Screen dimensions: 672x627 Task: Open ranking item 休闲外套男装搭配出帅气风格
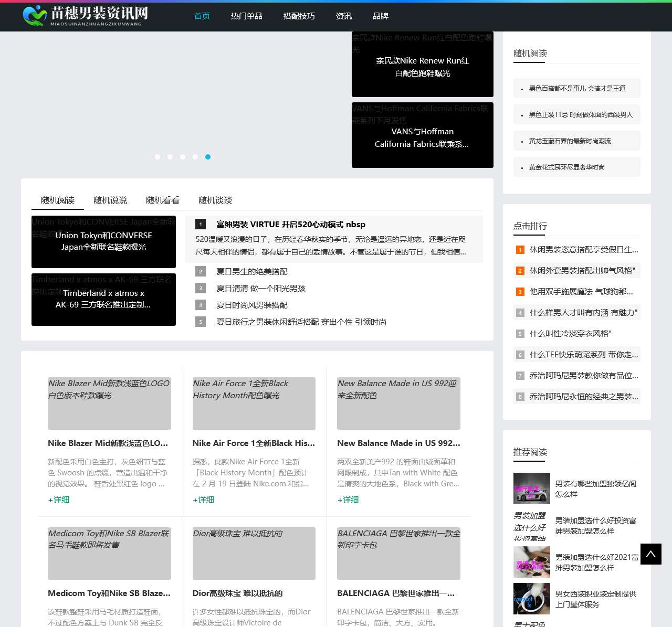[x=582, y=270]
